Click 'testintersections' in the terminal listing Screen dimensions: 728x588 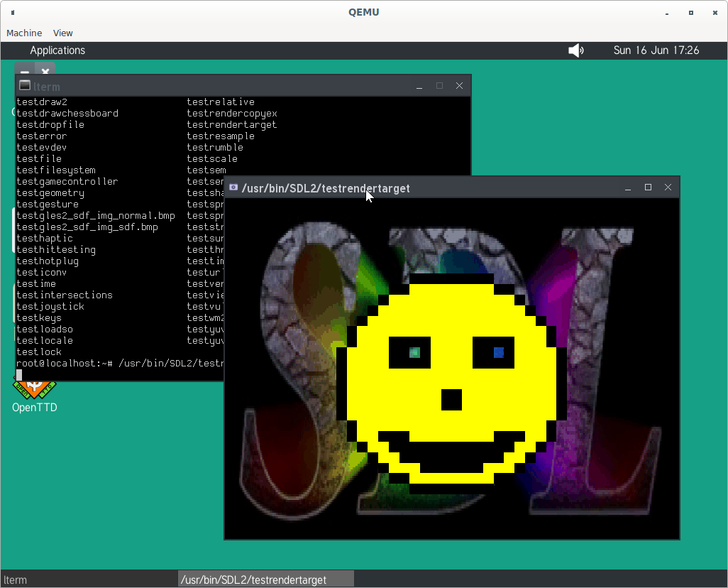65,295
